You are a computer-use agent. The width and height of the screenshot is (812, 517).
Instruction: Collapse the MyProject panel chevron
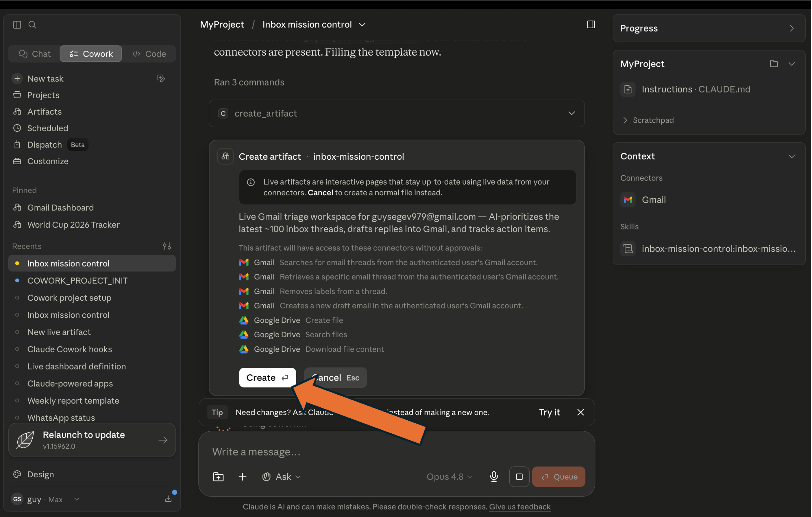tap(791, 64)
